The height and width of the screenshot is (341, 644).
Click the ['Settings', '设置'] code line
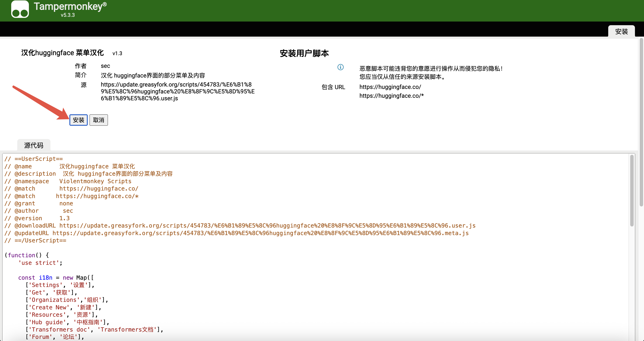tap(60, 285)
